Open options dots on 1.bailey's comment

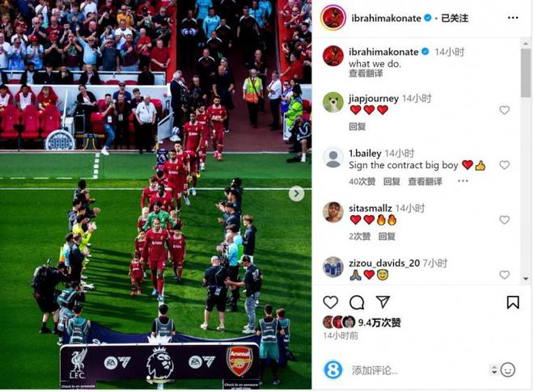pos(463,181)
